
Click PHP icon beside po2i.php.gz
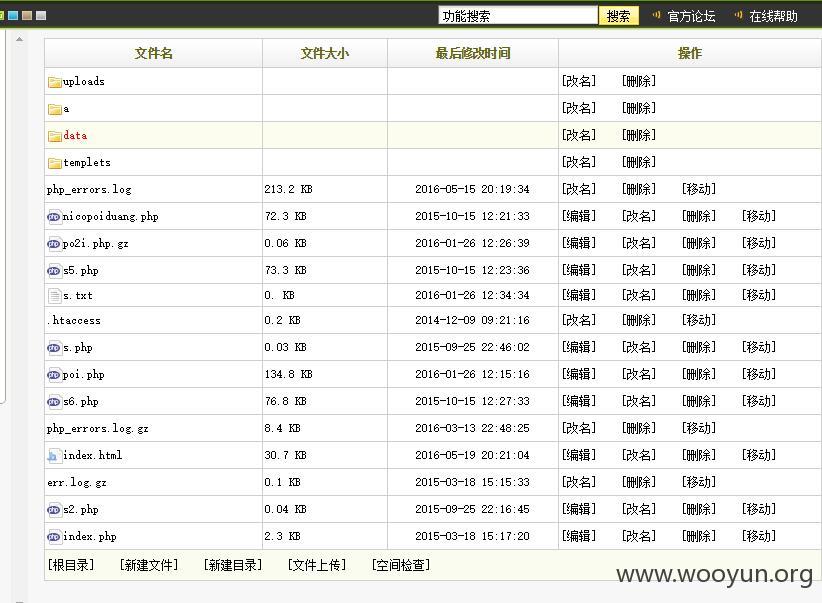pos(53,244)
